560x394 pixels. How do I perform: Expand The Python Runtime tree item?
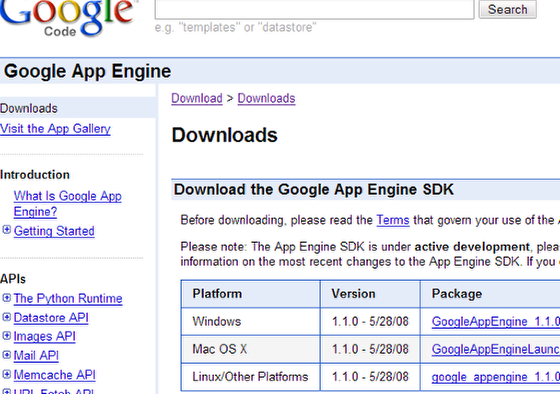point(6,298)
